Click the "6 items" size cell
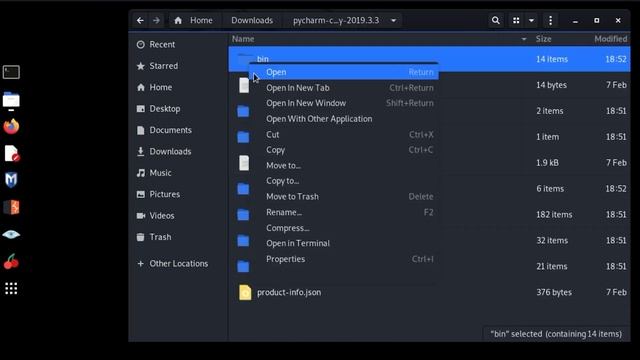Image resolution: width=640 pixels, height=360 pixels. click(x=550, y=189)
